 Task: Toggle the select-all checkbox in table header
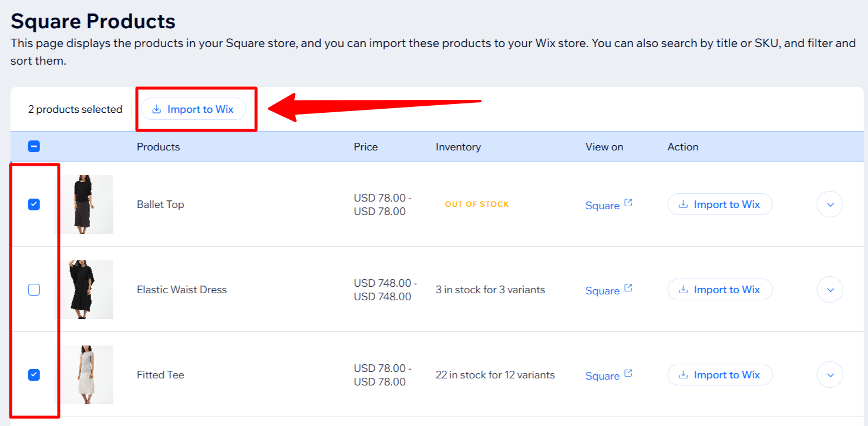pyautogui.click(x=34, y=147)
